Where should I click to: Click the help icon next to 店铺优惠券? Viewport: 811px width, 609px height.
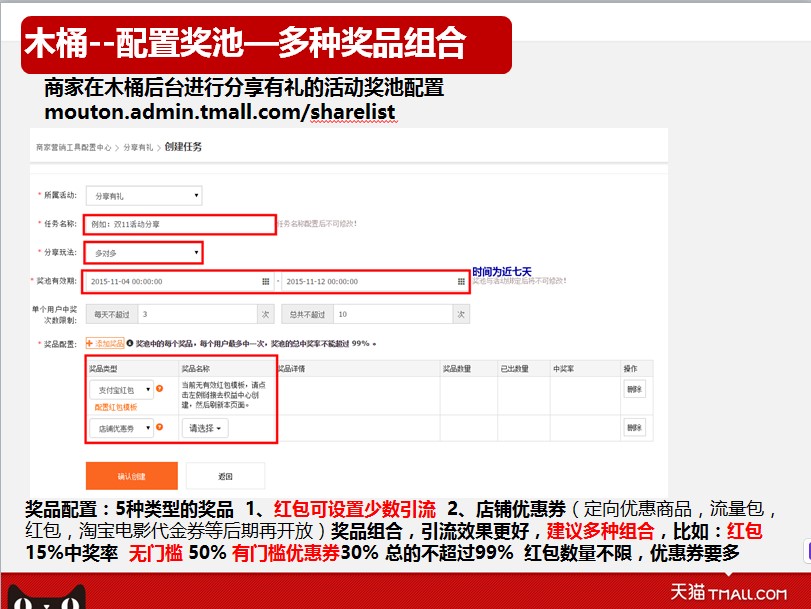click(x=159, y=427)
